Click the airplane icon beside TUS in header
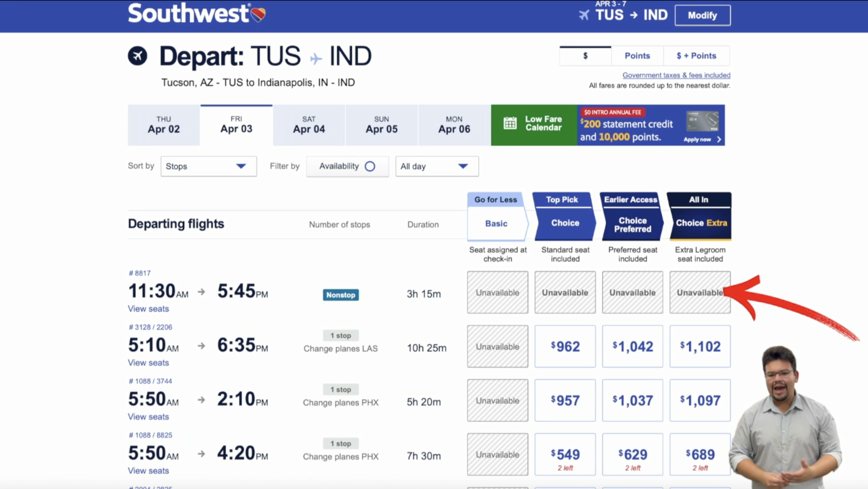Image resolution: width=868 pixels, height=489 pixels. click(584, 15)
